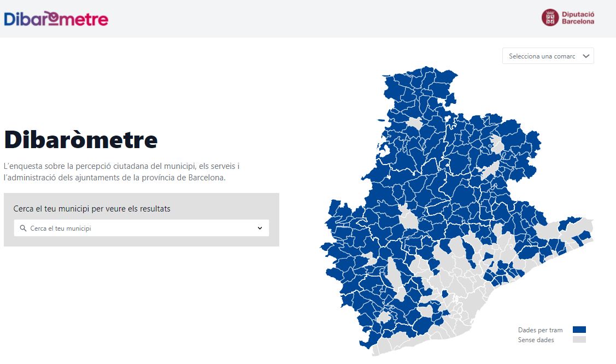Click the 'Cerca el teu municipi per veure' label
The width and height of the screenshot is (616, 364).
(92, 209)
